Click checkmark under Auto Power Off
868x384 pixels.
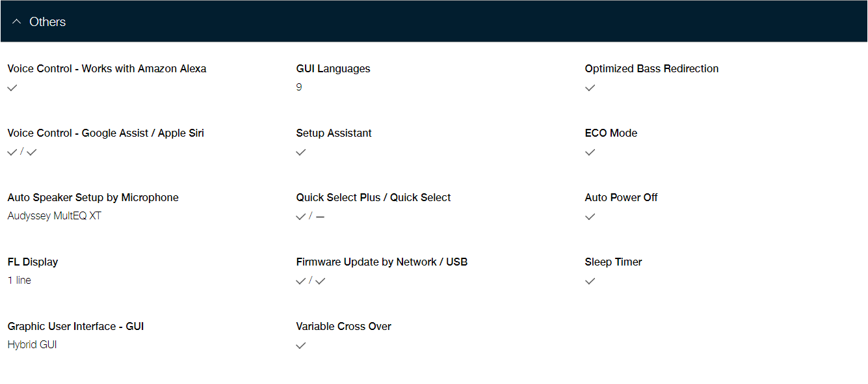coord(590,217)
